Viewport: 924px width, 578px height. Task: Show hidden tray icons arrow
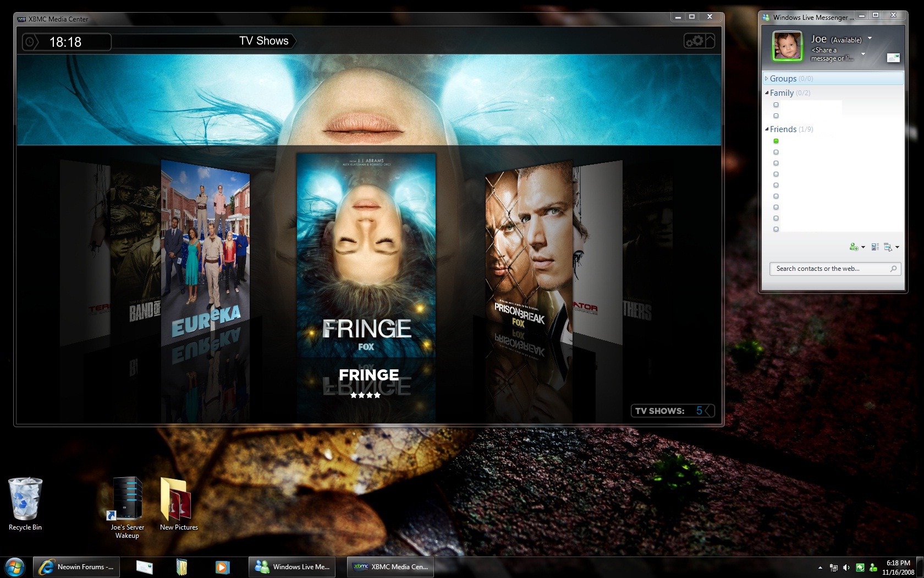(820, 568)
